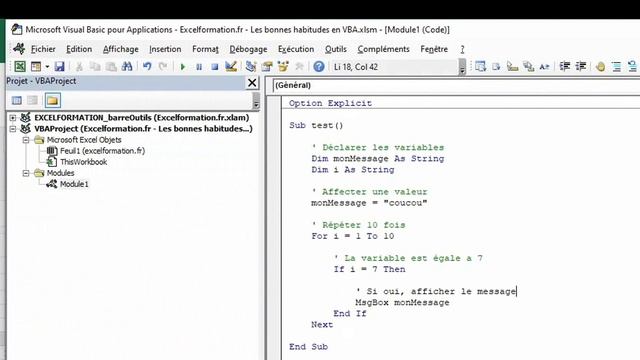
Task: Click the Uncomment Block icon
Action: tap(632, 67)
